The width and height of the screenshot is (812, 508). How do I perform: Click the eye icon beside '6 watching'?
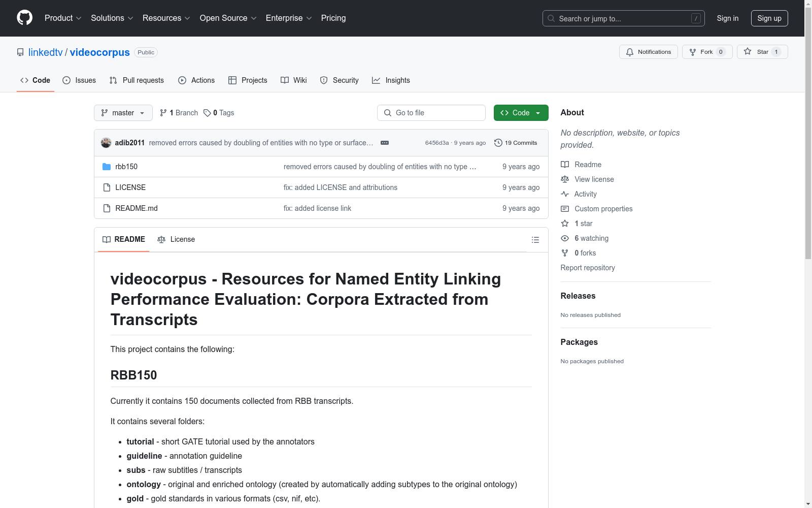pyautogui.click(x=565, y=238)
